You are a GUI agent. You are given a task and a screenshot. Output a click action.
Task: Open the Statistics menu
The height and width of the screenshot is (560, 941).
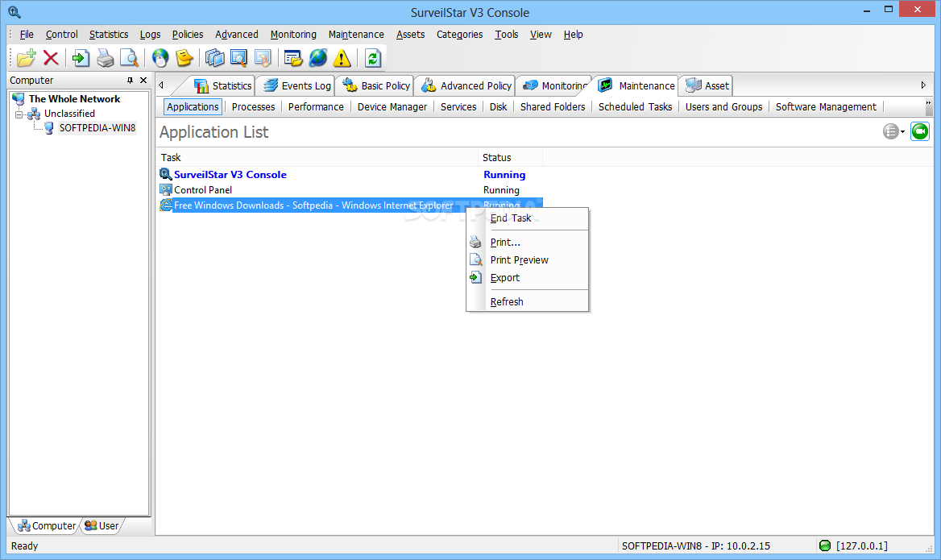109,34
